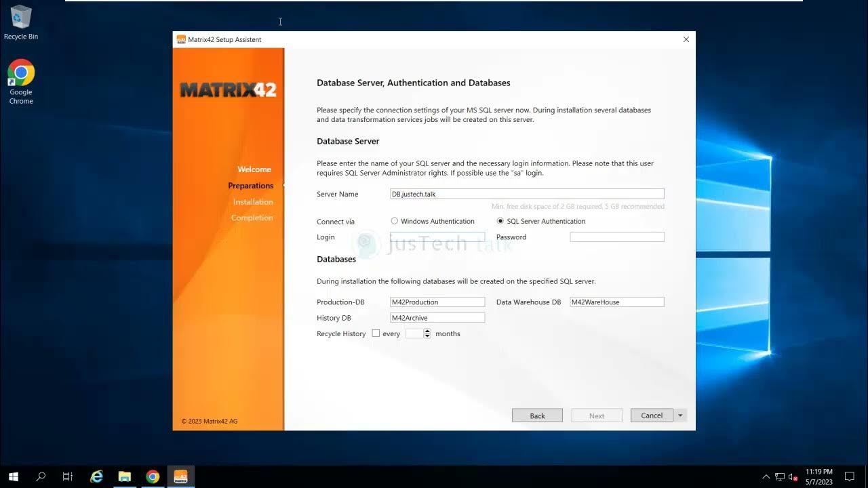Show hidden system tray icons
The image size is (868, 488).
click(x=766, y=476)
